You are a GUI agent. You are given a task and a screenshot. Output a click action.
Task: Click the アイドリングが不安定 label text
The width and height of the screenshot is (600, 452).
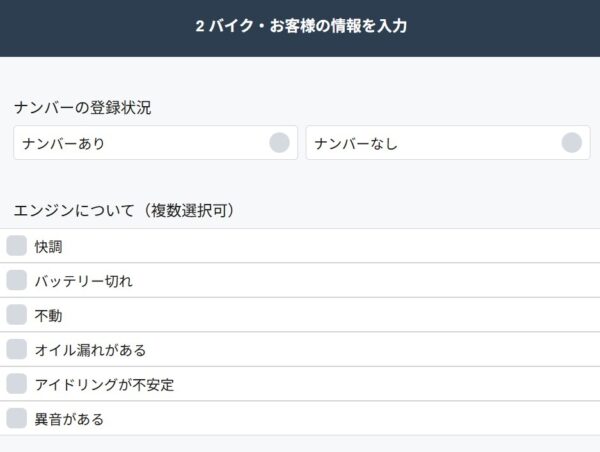pos(104,385)
